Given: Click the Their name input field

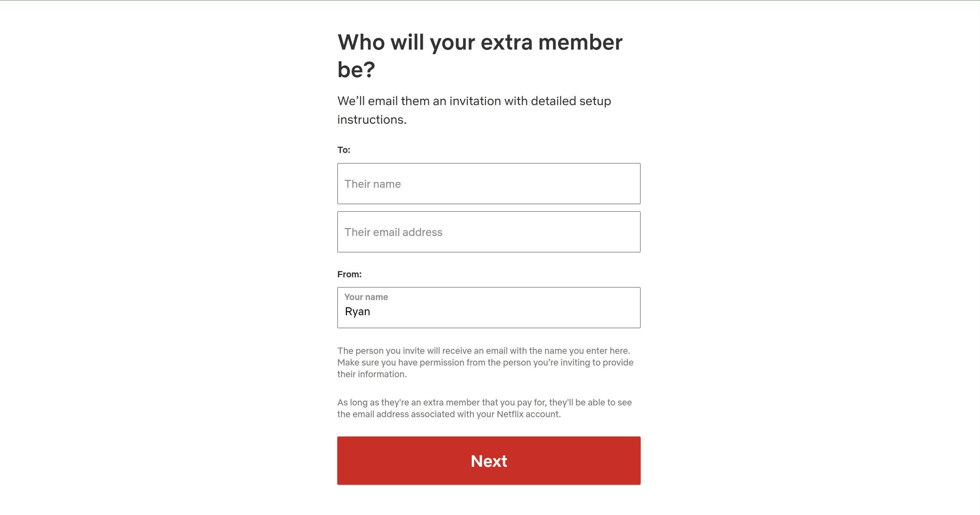Looking at the screenshot, I should (x=489, y=184).
